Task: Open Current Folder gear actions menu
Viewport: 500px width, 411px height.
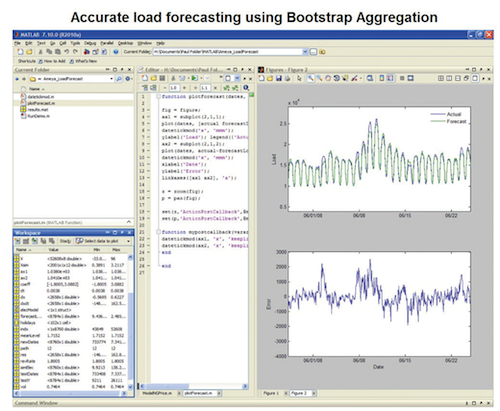Action: (128, 79)
